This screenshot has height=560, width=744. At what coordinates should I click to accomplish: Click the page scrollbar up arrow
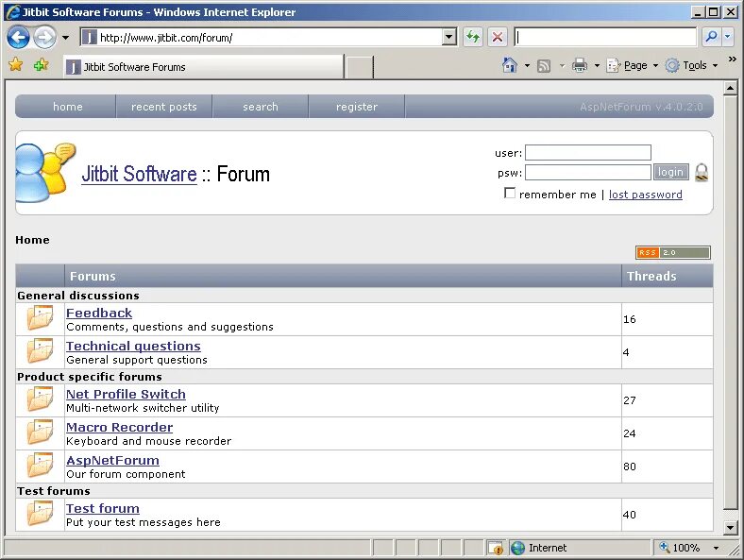[x=730, y=88]
